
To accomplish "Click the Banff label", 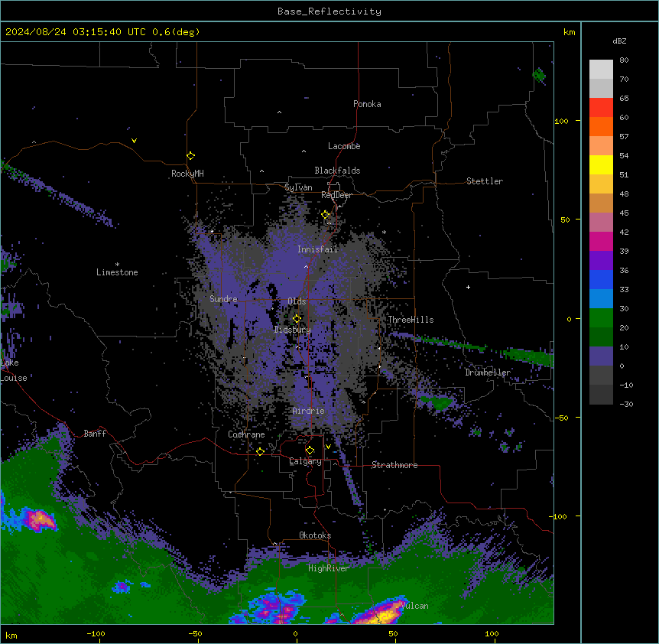I will pos(95,434).
